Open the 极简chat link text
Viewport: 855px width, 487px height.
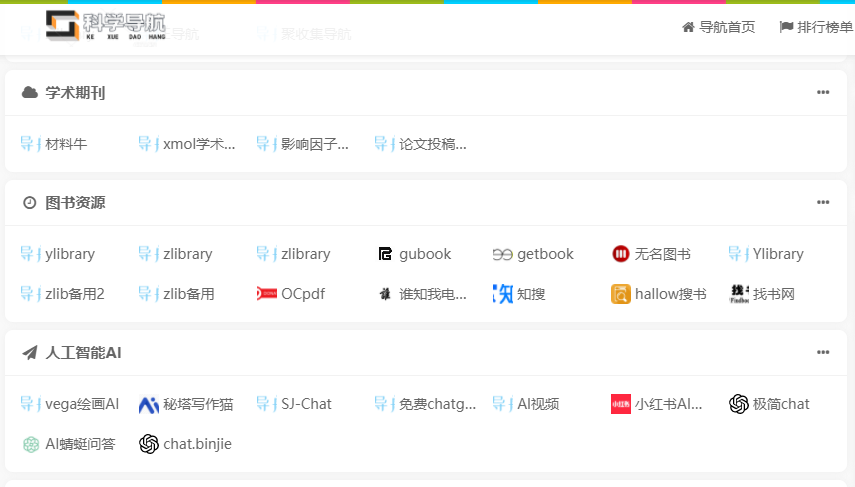point(781,404)
